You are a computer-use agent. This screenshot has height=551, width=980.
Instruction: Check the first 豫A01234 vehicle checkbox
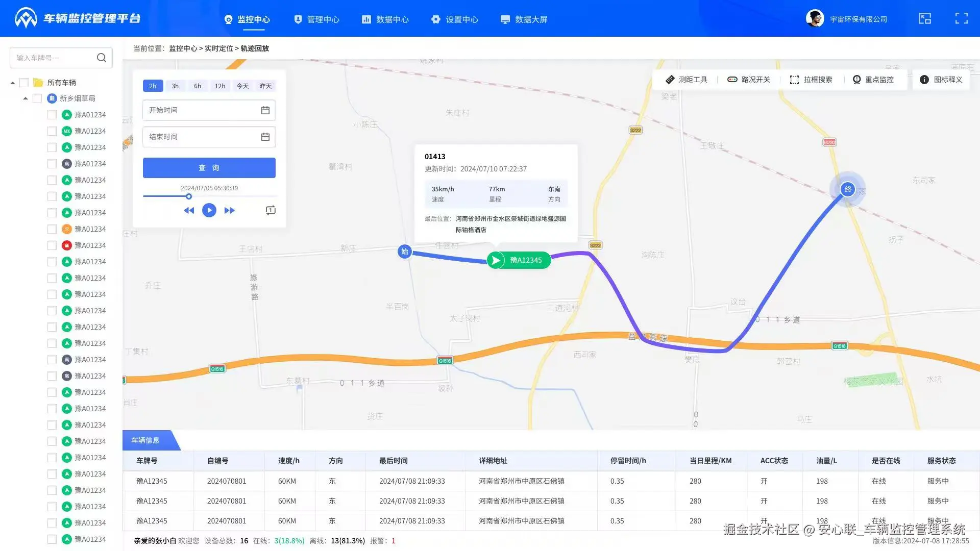click(x=52, y=115)
